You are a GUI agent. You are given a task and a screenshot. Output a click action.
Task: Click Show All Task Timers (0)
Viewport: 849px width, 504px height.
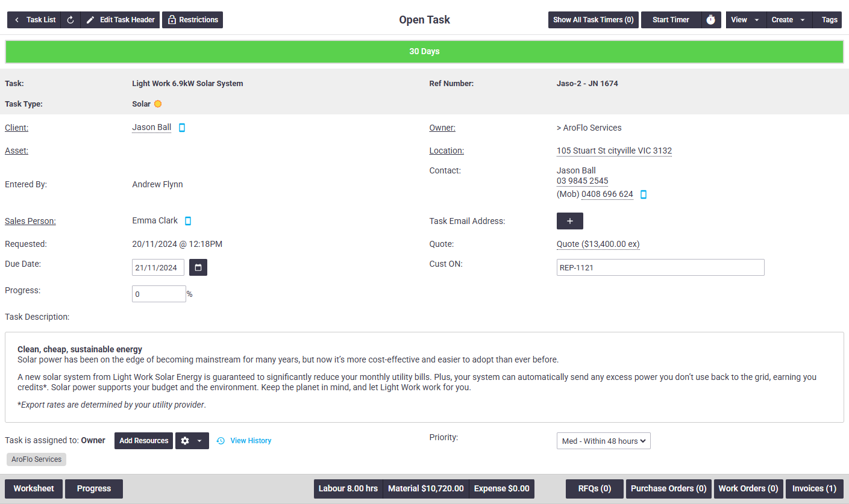594,20
